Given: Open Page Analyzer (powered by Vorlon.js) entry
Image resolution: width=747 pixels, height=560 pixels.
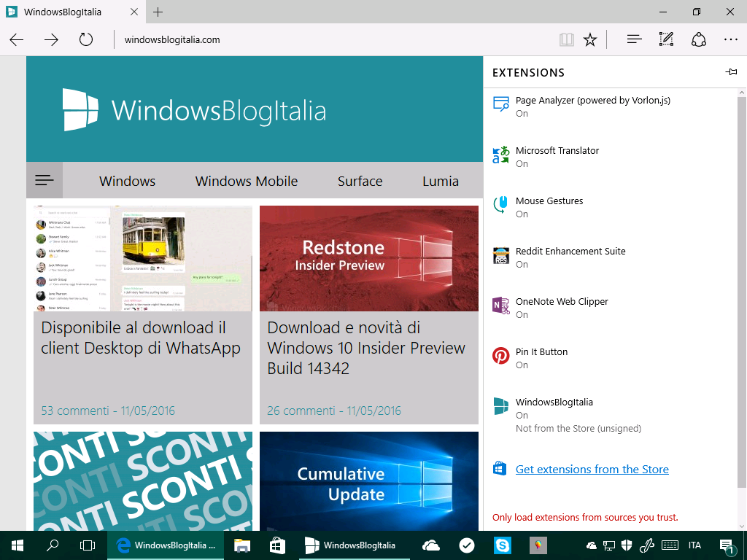Looking at the screenshot, I should tap(611, 106).
